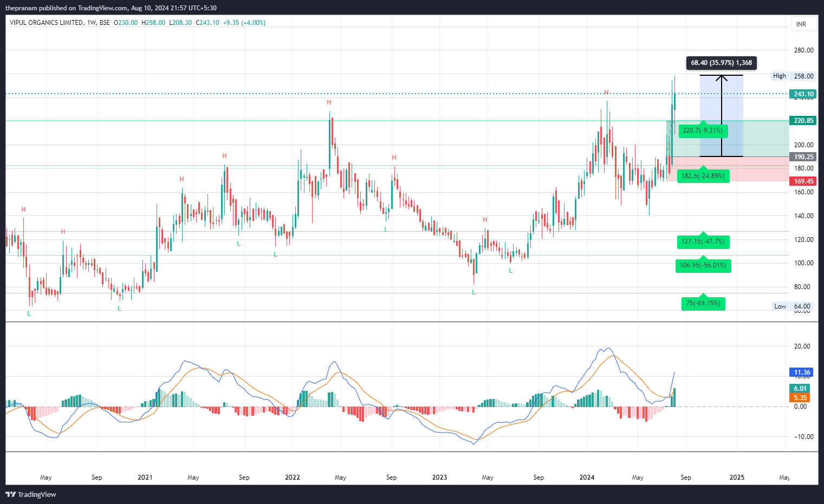Click the TradingView logo at bottom left
824x504 pixels.
[x=31, y=494]
